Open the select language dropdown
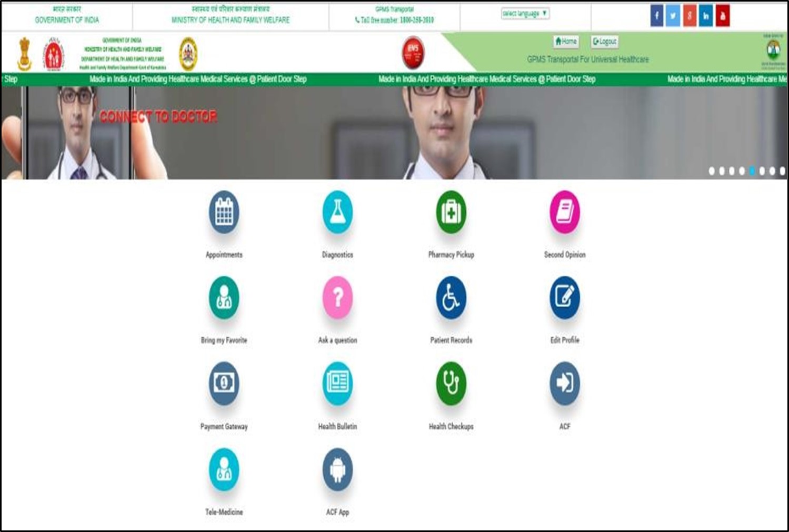This screenshot has width=789, height=532. 525,13
